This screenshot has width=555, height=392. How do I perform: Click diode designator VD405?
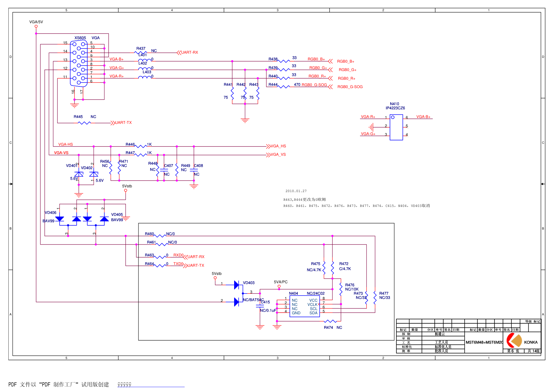click(x=117, y=214)
